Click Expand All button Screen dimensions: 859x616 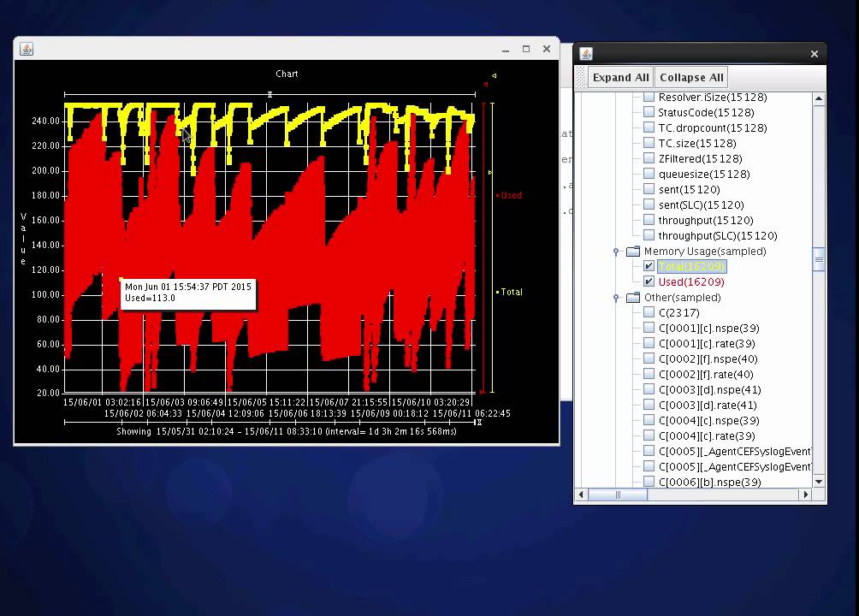pyautogui.click(x=620, y=77)
